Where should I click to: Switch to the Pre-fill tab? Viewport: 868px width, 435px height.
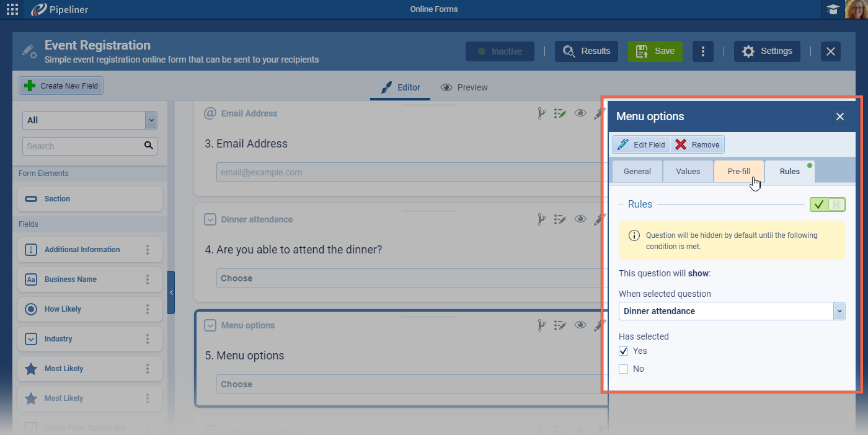coord(738,172)
